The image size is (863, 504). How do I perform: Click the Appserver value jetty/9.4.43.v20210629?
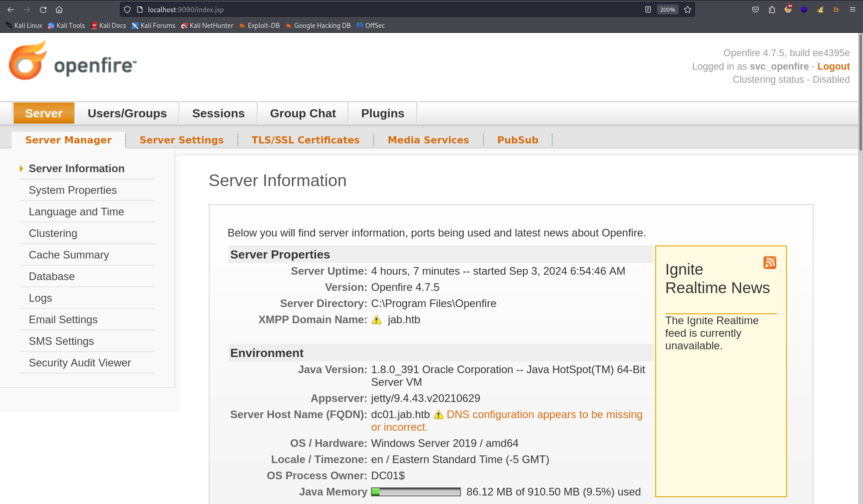click(x=425, y=398)
